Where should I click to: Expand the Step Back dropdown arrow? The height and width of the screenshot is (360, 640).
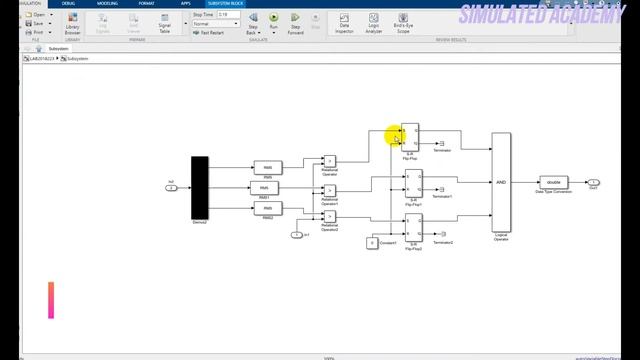[259, 33]
